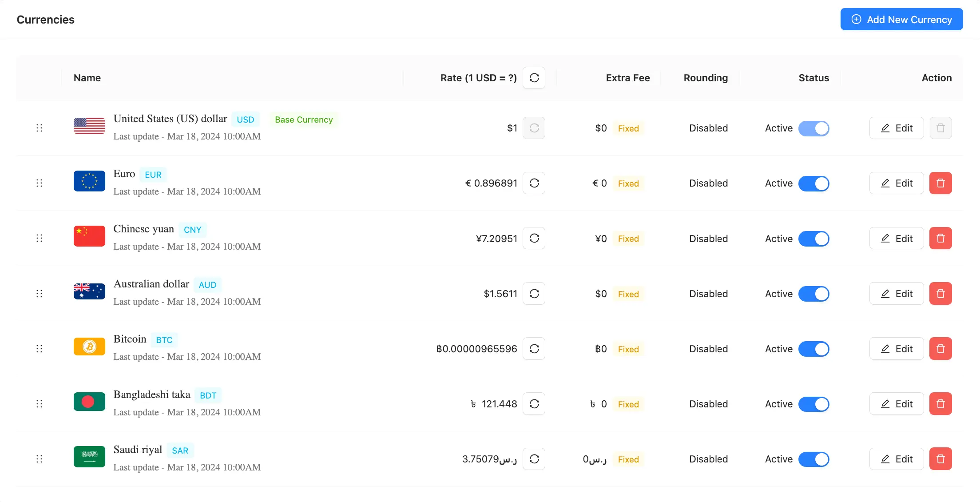Image resolution: width=980 pixels, height=502 pixels.
Task: Click the China flag icon
Action: (x=89, y=236)
